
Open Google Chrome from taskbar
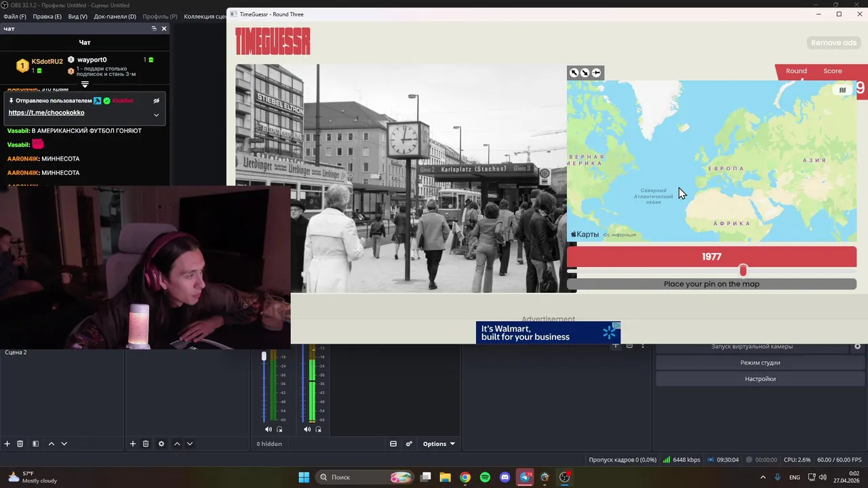point(465,477)
